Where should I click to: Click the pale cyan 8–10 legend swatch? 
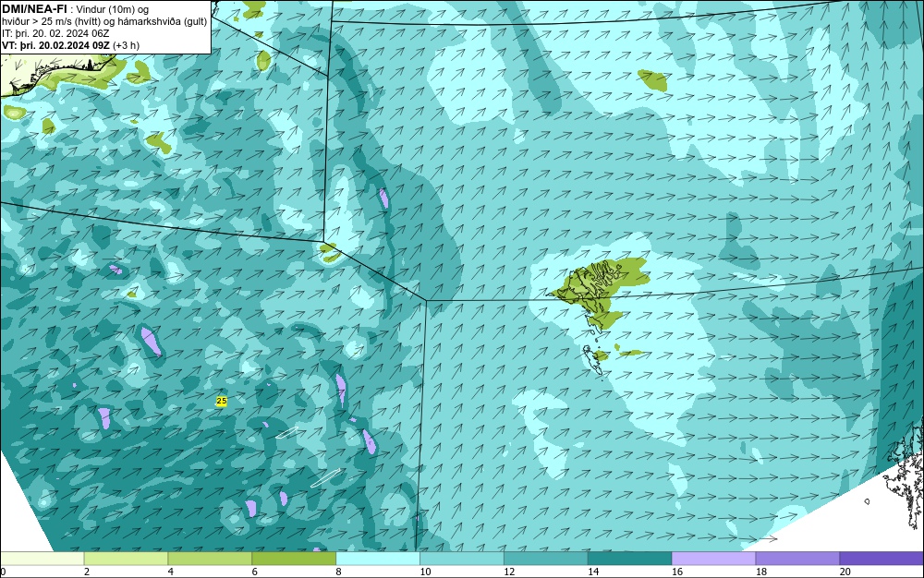tap(378, 559)
